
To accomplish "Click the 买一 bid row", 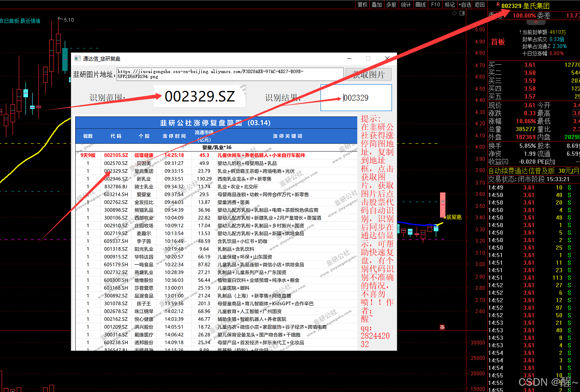I will point(534,65).
